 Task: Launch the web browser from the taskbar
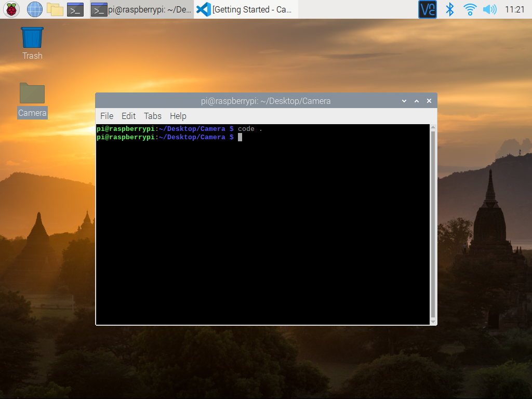pyautogui.click(x=34, y=9)
